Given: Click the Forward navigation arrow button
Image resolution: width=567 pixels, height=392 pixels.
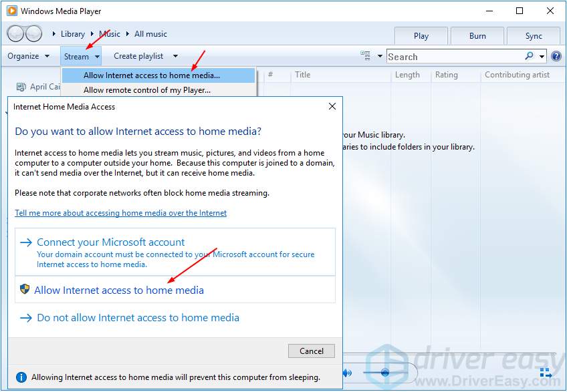Looking at the screenshot, I should (33, 33).
